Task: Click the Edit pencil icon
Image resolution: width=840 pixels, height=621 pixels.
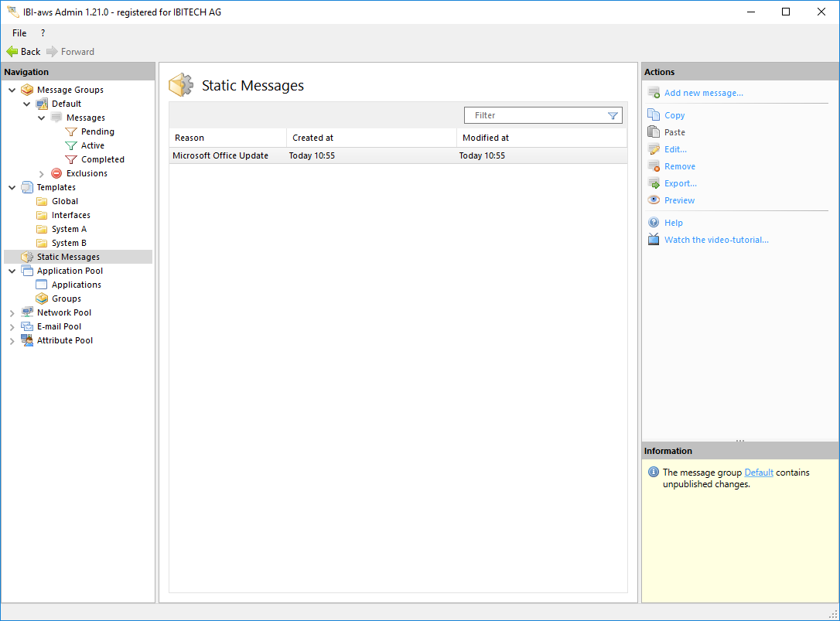Action: tap(654, 149)
